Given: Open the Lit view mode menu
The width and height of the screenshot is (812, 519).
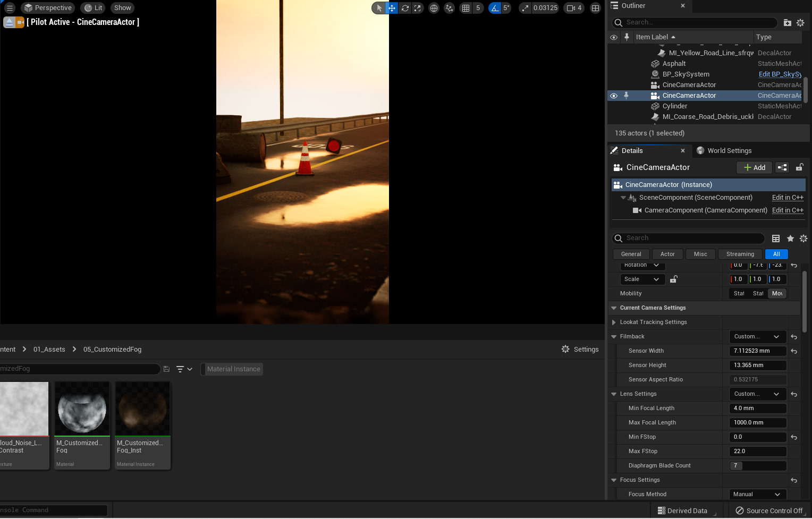Looking at the screenshot, I should 94,8.
